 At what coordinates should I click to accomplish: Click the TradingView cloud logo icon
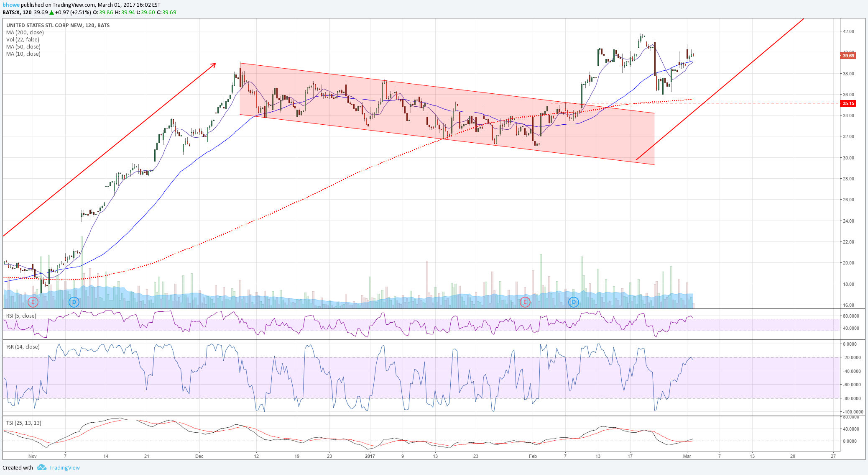pos(41,467)
